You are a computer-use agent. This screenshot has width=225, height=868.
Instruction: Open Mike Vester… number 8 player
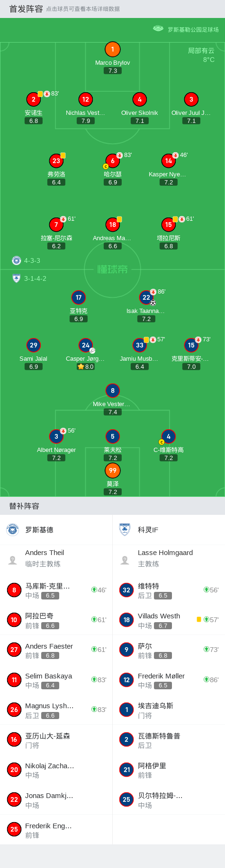tap(112, 391)
